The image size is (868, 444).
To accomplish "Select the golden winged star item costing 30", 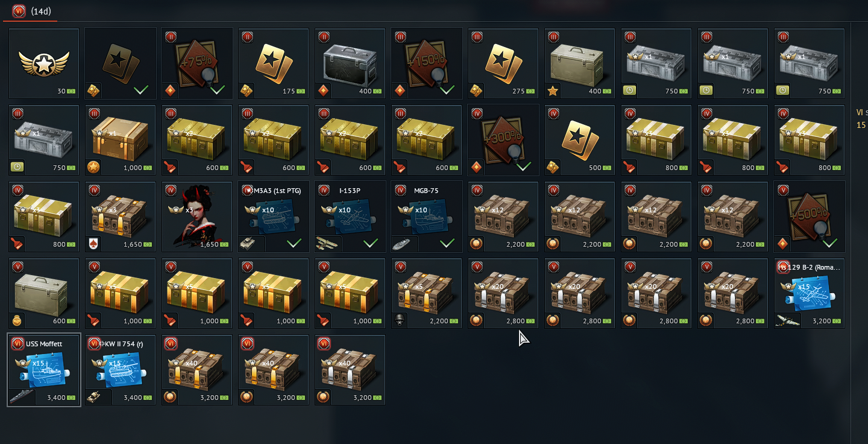I will coord(44,63).
